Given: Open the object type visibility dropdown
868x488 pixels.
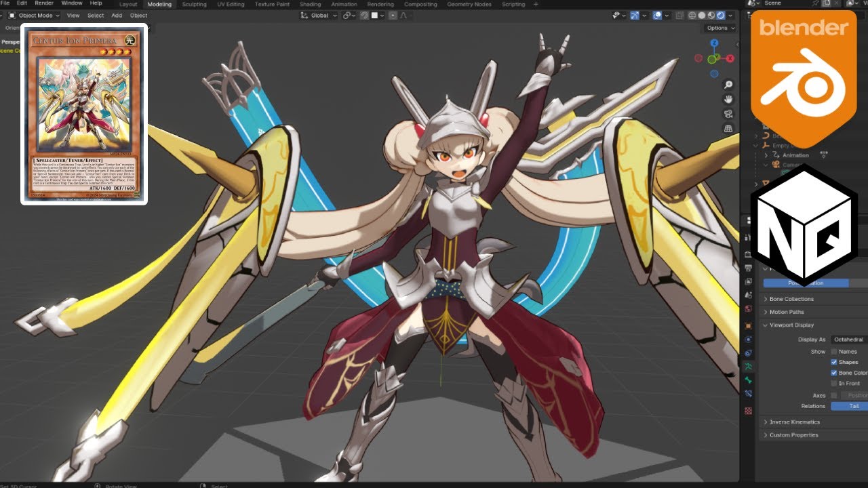Looking at the screenshot, I should (x=620, y=15).
